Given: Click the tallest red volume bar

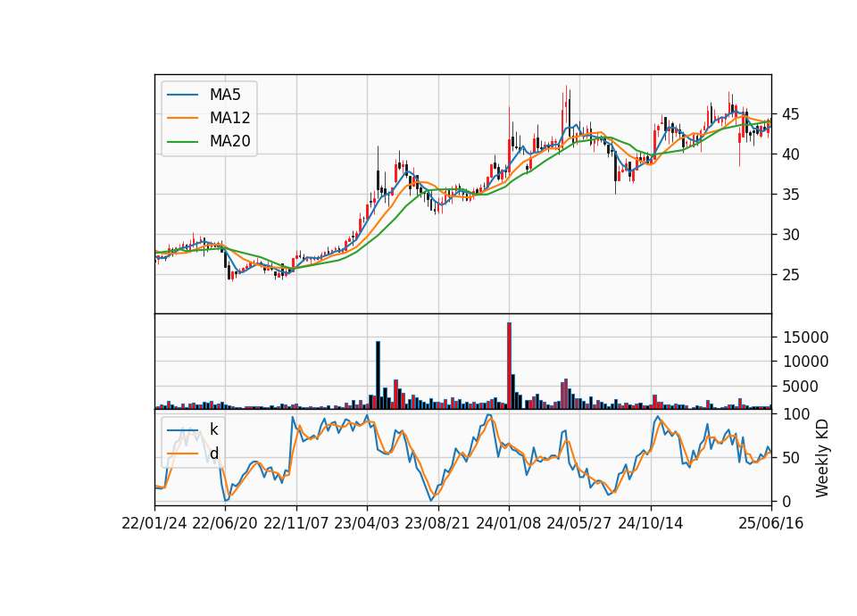Looking at the screenshot, I should point(510,366).
